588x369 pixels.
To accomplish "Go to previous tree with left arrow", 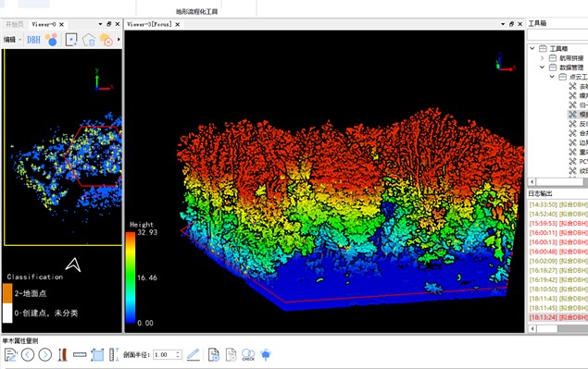I will tap(28, 354).
